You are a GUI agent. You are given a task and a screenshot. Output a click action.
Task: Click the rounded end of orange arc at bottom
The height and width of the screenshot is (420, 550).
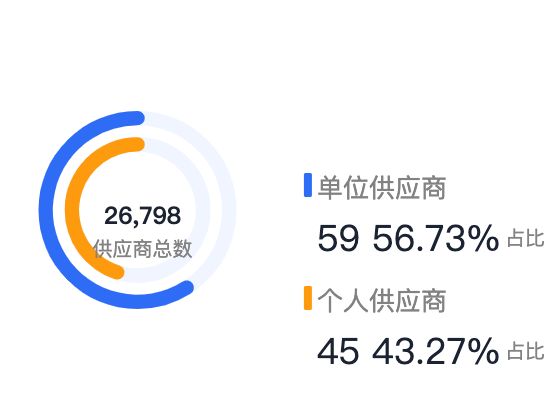(x=117, y=272)
